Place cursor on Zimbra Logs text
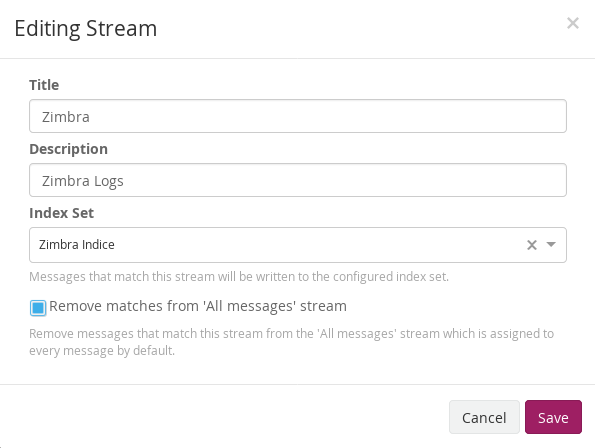Viewport: 595px width, 448px height. [82, 181]
